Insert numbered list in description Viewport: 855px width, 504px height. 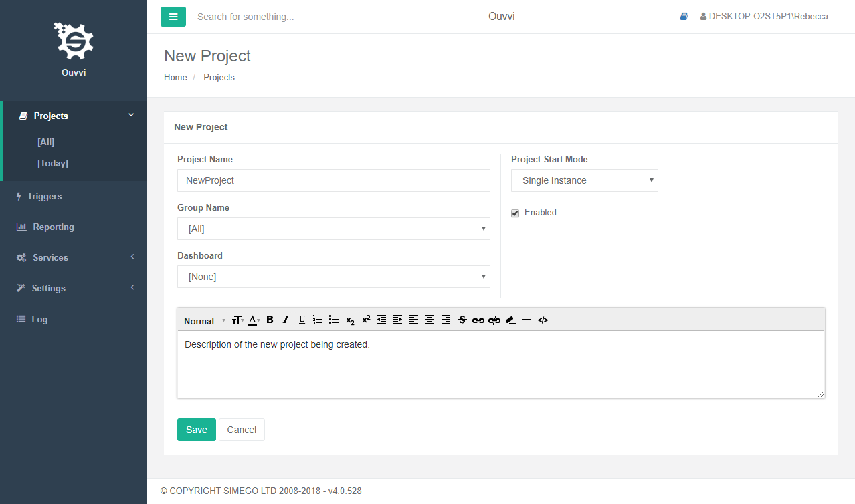click(x=318, y=320)
